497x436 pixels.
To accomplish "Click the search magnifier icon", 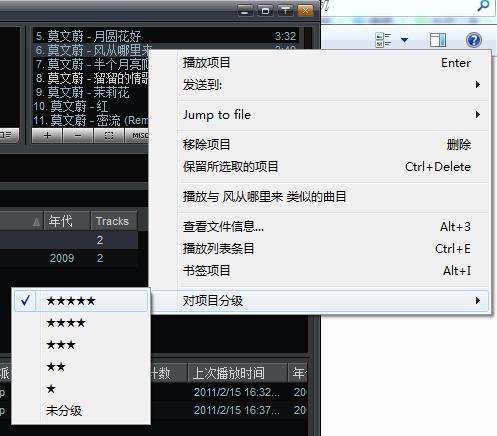I will (x=483, y=5).
